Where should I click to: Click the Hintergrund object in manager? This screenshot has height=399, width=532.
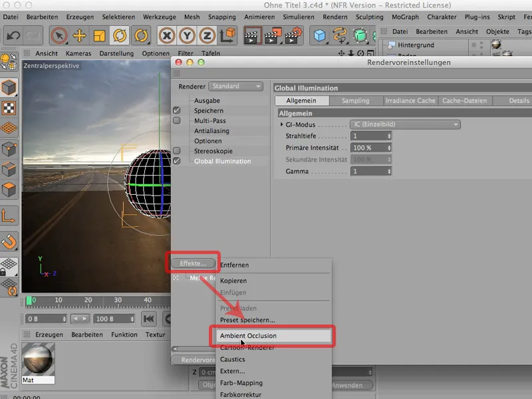tap(416, 45)
